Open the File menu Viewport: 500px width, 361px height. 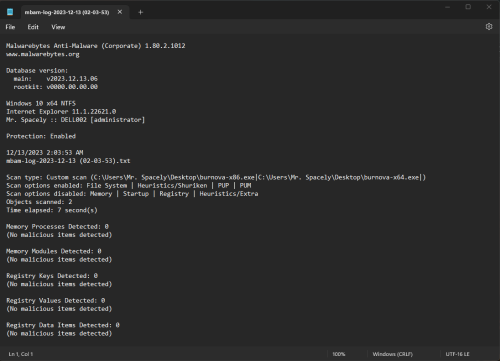10,27
